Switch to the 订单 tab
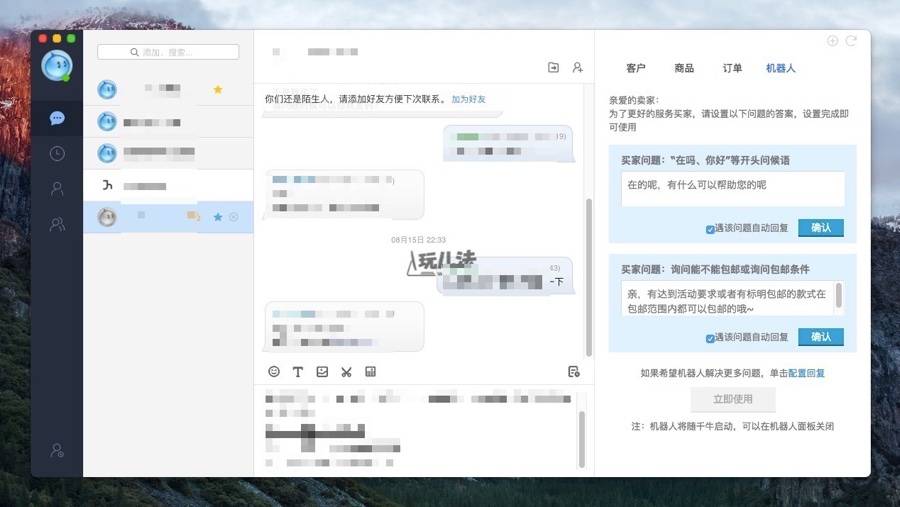Screen dimensions: 900x507 point(732,68)
